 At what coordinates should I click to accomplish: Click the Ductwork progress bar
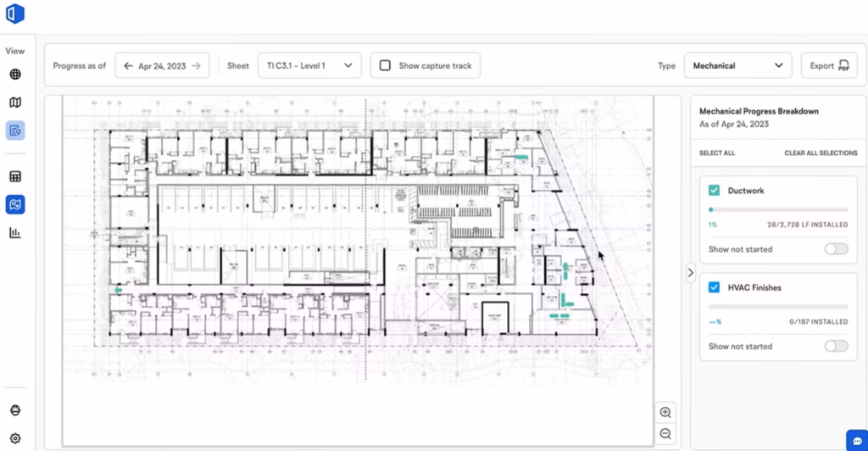pos(778,209)
